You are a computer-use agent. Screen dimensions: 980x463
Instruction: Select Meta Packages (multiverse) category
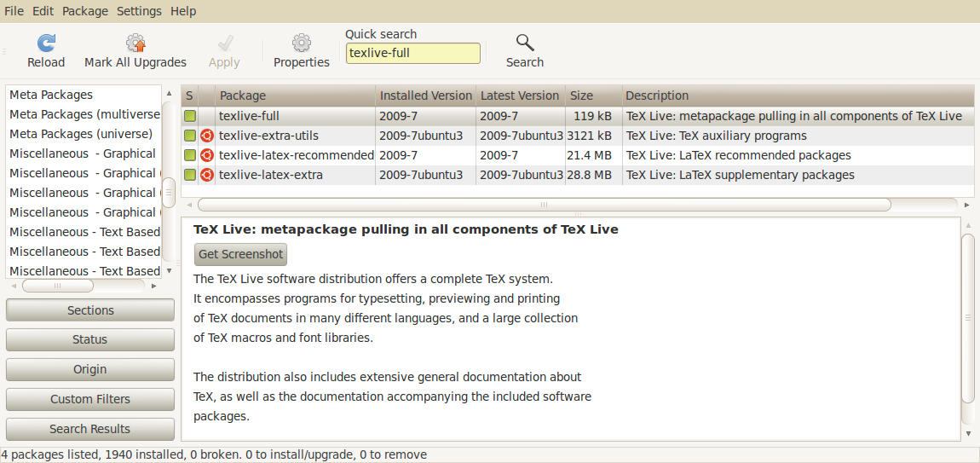coord(84,114)
